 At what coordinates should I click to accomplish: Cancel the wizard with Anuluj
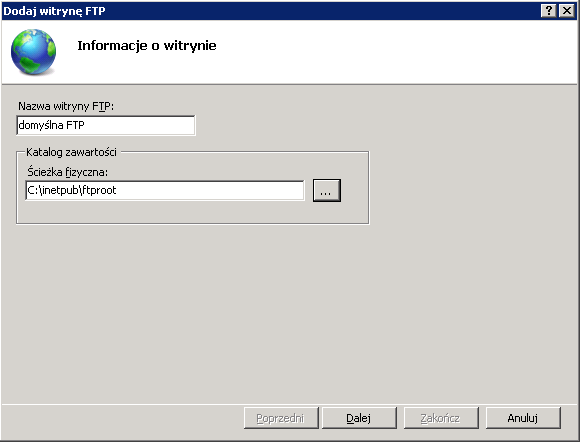(523, 418)
